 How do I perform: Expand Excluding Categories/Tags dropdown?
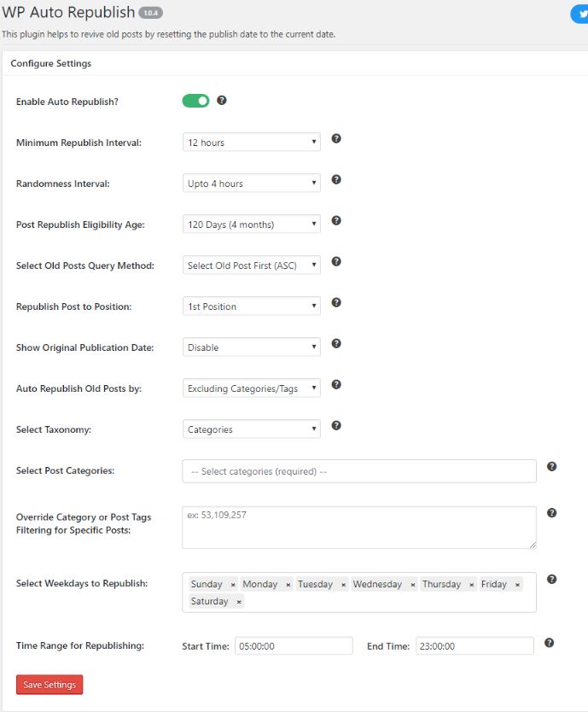252,388
